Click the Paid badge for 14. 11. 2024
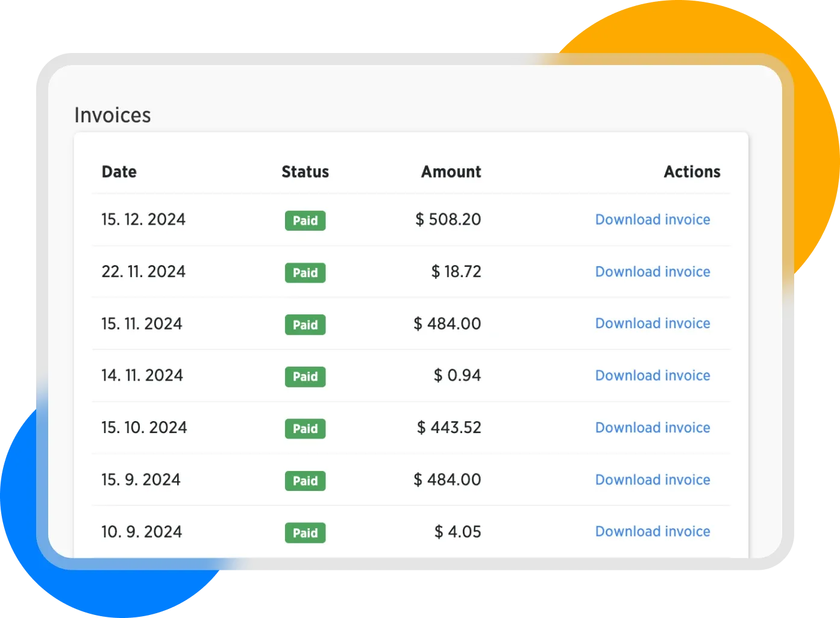Viewport: 840px width, 618px height. point(305,377)
